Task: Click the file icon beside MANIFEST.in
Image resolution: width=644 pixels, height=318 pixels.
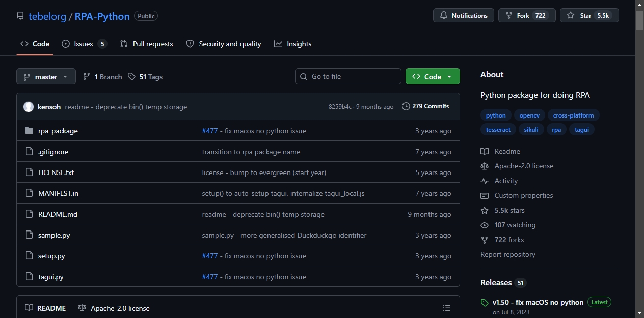Action: 29,193
